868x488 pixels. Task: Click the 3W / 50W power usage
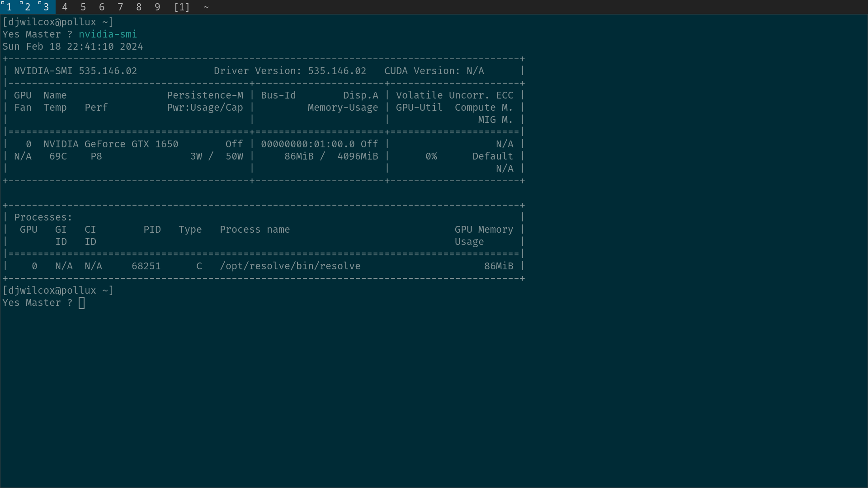[217, 156]
